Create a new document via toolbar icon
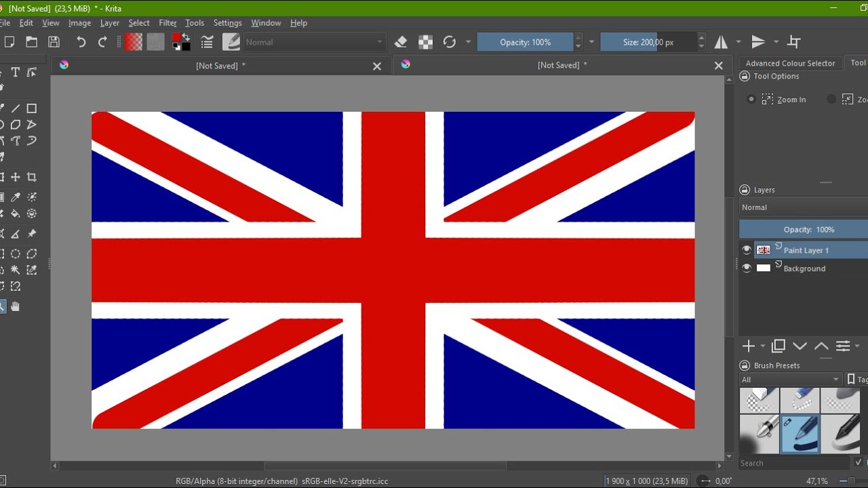 tap(9, 42)
